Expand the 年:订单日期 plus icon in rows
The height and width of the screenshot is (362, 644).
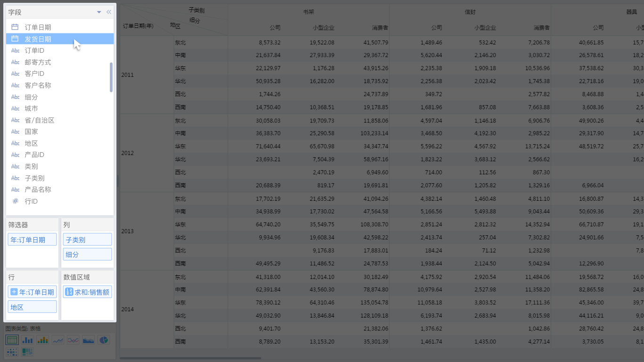click(14, 292)
